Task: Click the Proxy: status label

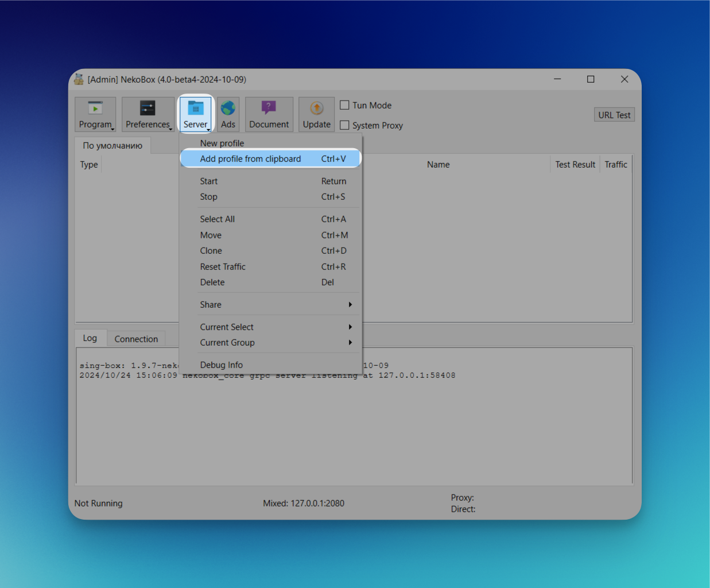Action: coord(463,498)
